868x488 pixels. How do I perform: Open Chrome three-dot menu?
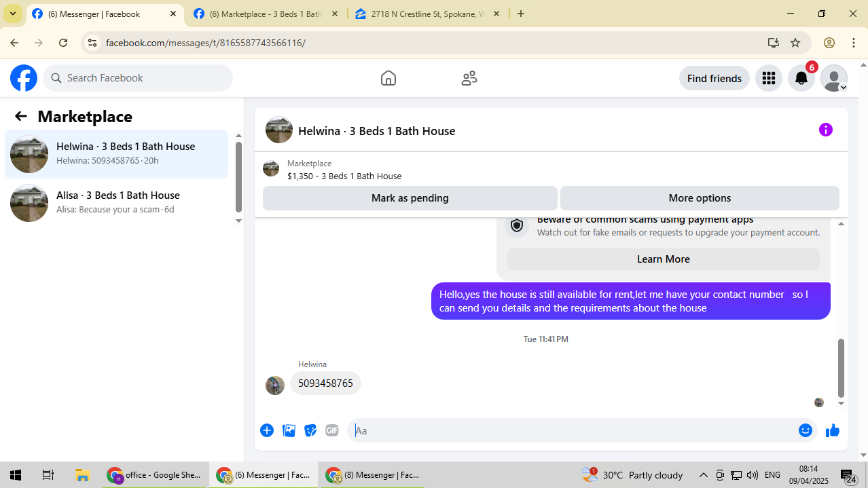point(854,43)
